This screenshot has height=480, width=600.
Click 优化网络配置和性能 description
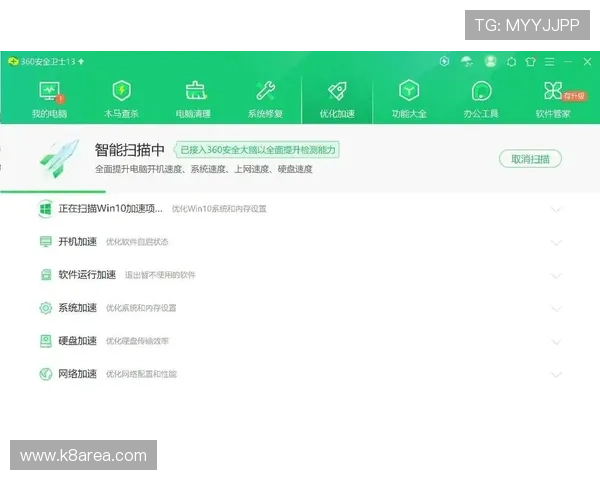coord(141,374)
